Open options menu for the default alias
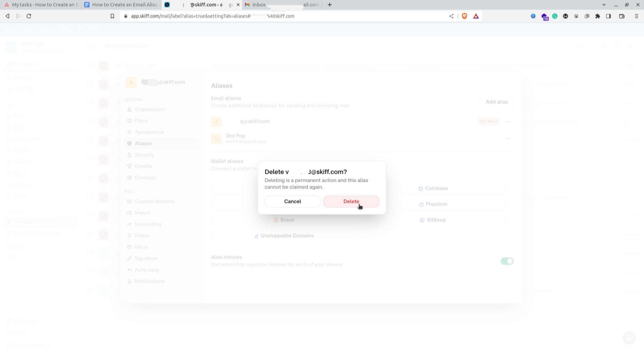644x353 pixels. (x=507, y=122)
